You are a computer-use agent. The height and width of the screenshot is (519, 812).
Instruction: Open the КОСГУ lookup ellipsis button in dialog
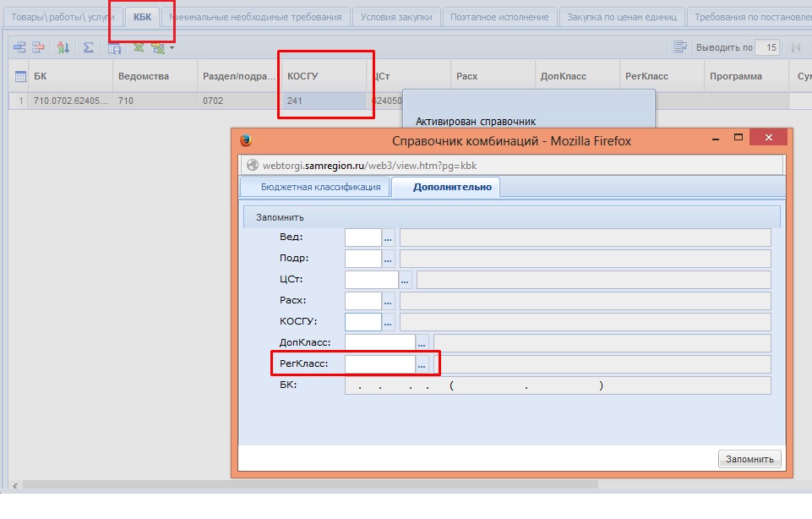[389, 322]
